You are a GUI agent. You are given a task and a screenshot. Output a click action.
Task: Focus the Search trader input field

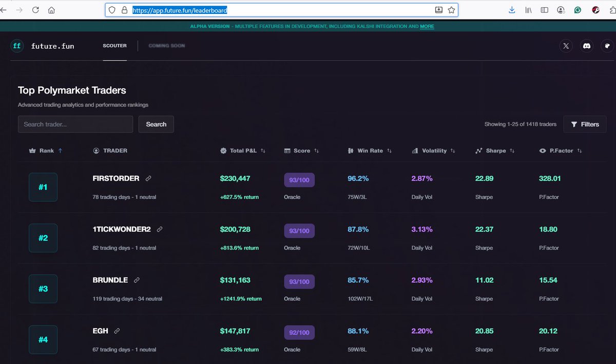(x=75, y=124)
